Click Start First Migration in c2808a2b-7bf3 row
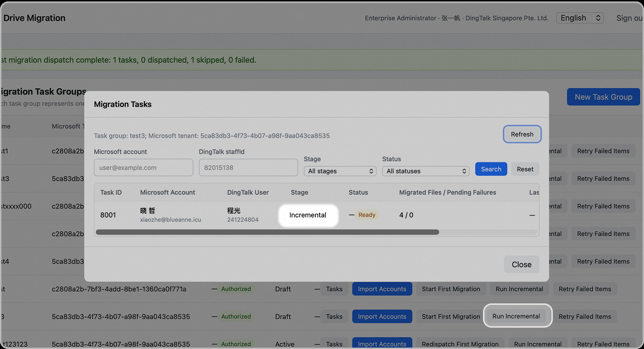 coord(451,289)
